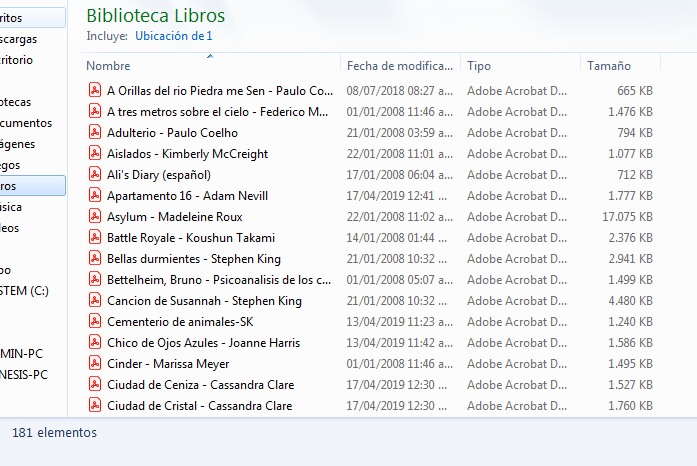Select sidebar group ending in 'ritos'

(32, 18)
